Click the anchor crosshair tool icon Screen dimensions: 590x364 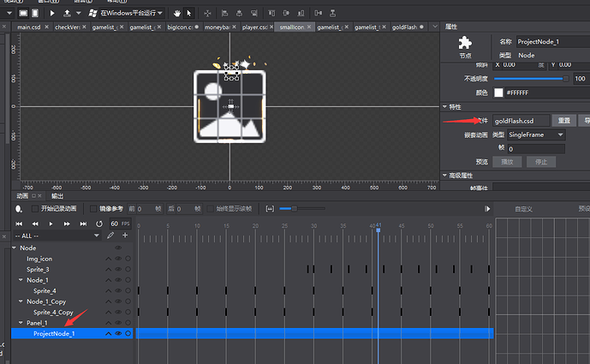point(207,13)
